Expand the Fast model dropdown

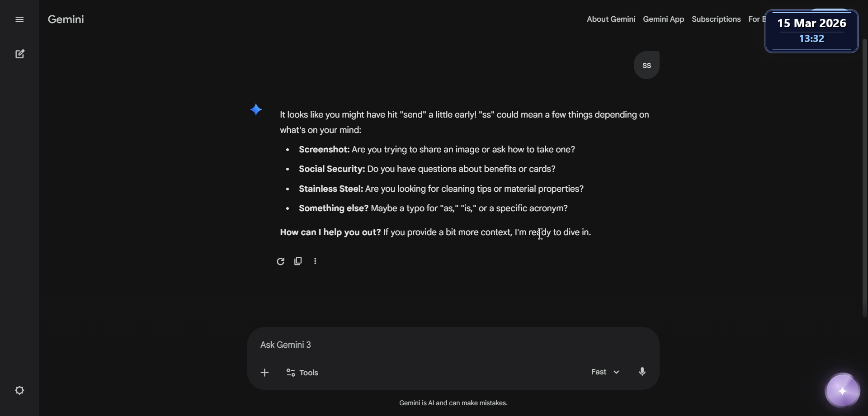(605, 372)
